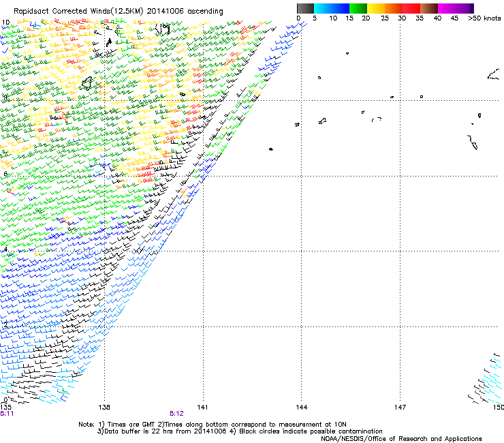Click the '25' legend tick label

[385, 18]
